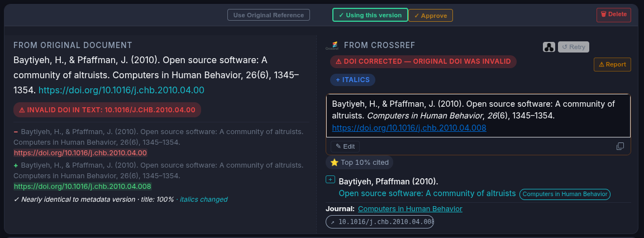Report an issue with this match
The width and height of the screenshot is (644, 238).
coord(612,65)
